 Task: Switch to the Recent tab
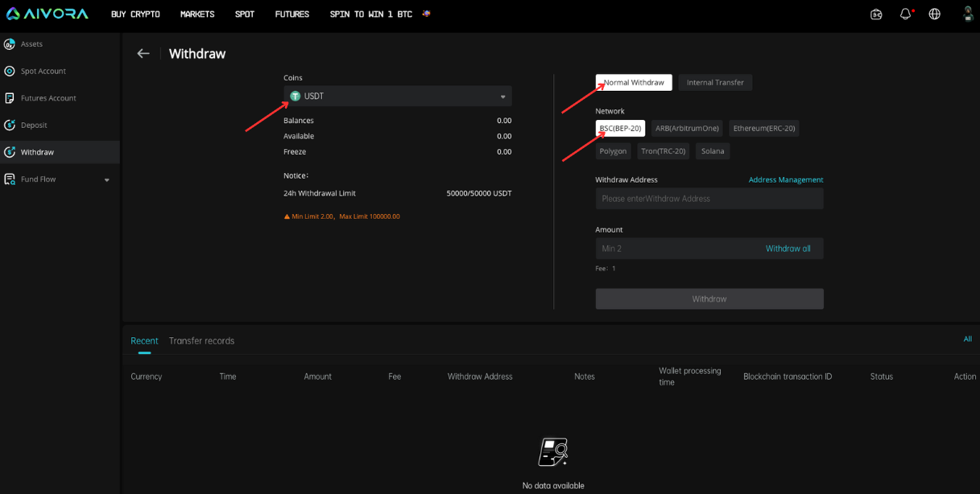point(144,341)
